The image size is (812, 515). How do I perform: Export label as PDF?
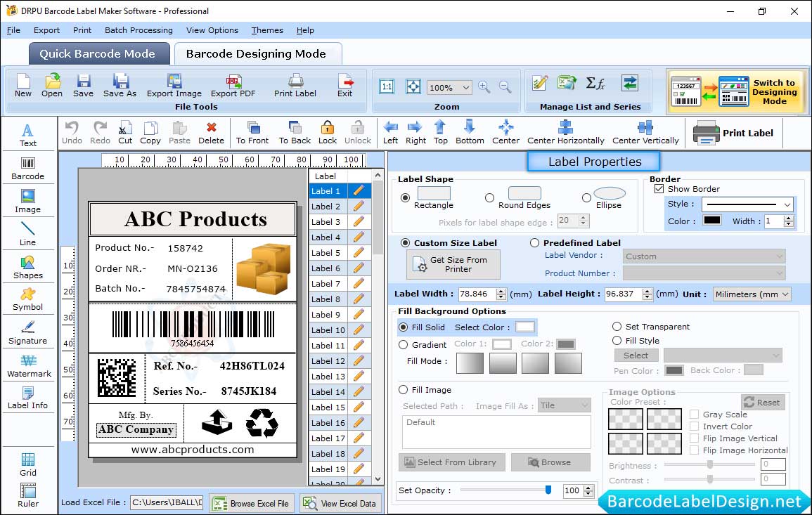pyautogui.click(x=233, y=86)
